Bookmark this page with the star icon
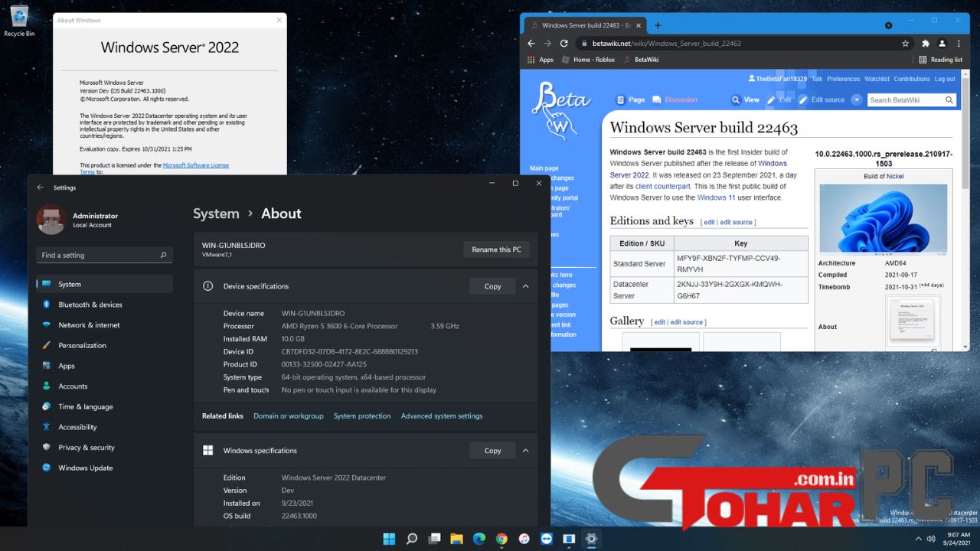 (x=905, y=44)
